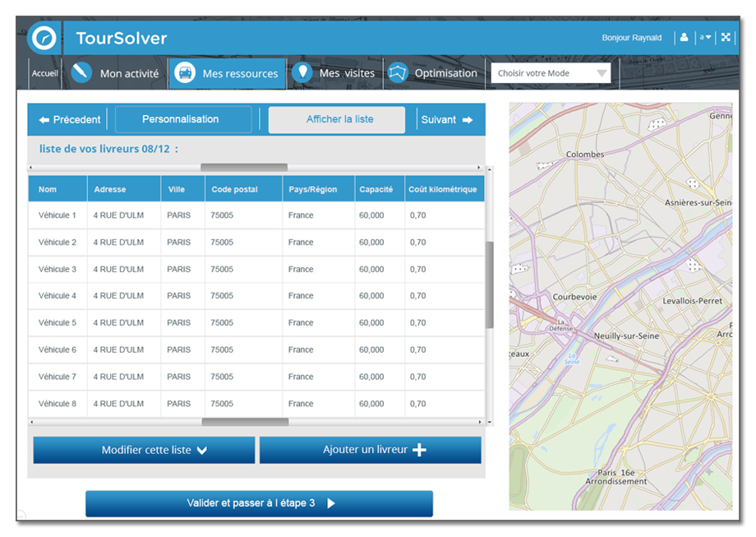Open the language selector dropdown in header

(x=705, y=38)
